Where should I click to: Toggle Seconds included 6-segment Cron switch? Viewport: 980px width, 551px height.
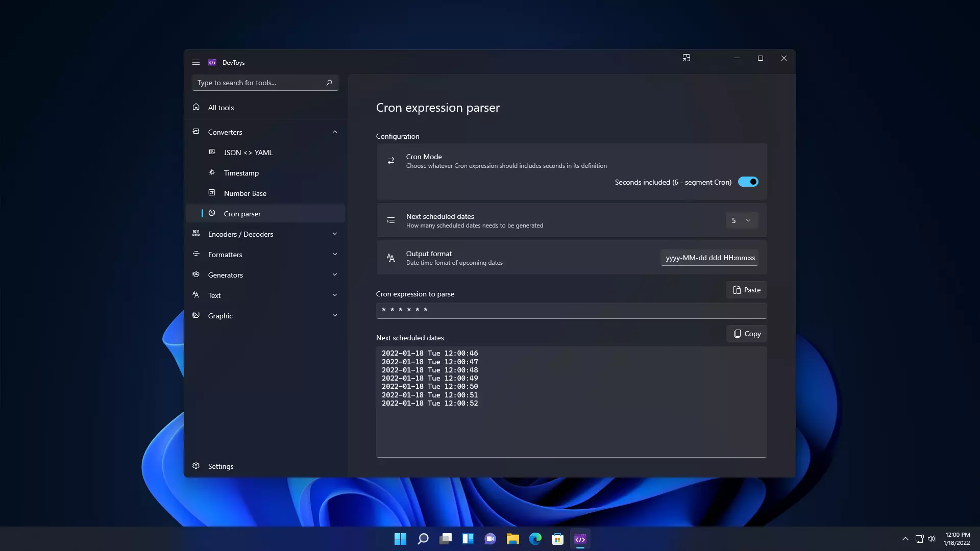(748, 182)
